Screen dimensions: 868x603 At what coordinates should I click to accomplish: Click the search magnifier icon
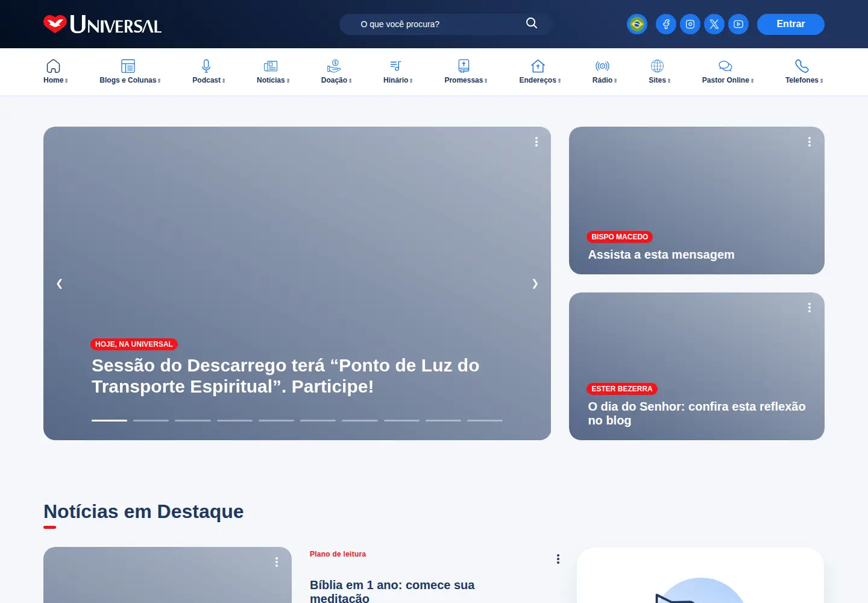[531, 23]
